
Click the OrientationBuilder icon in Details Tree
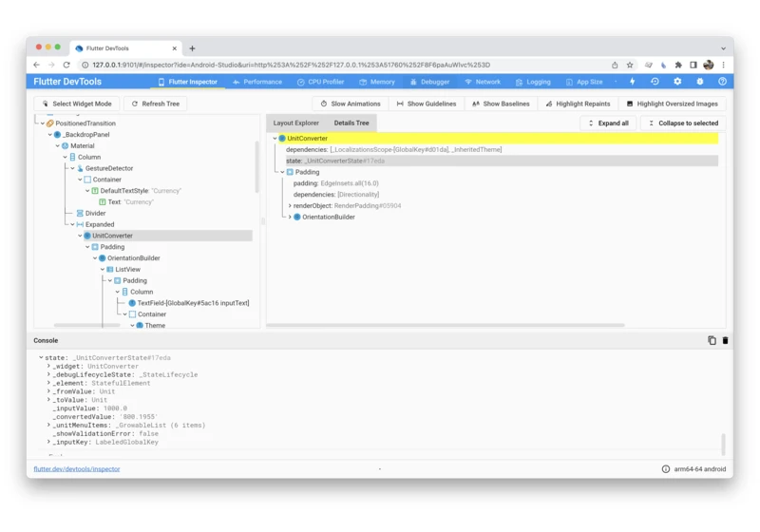pyautogui.click(x=297, y=217)
